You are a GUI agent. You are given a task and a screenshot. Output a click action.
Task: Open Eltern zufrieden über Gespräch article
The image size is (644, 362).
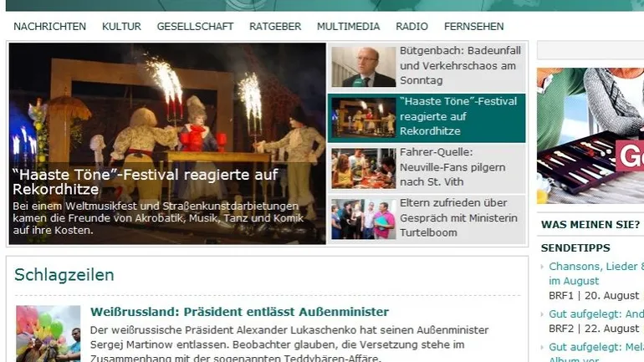pyautogui.click(x=458, y=218)
